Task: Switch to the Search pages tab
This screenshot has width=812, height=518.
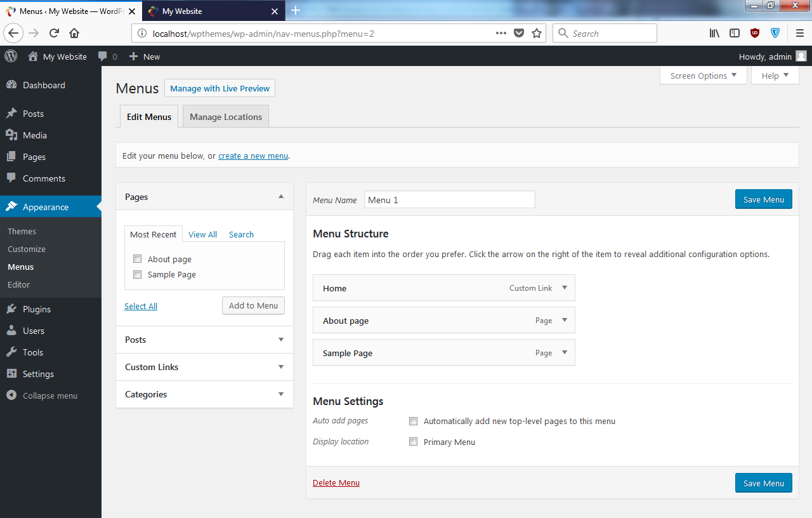Action: [x=241, y=234]
